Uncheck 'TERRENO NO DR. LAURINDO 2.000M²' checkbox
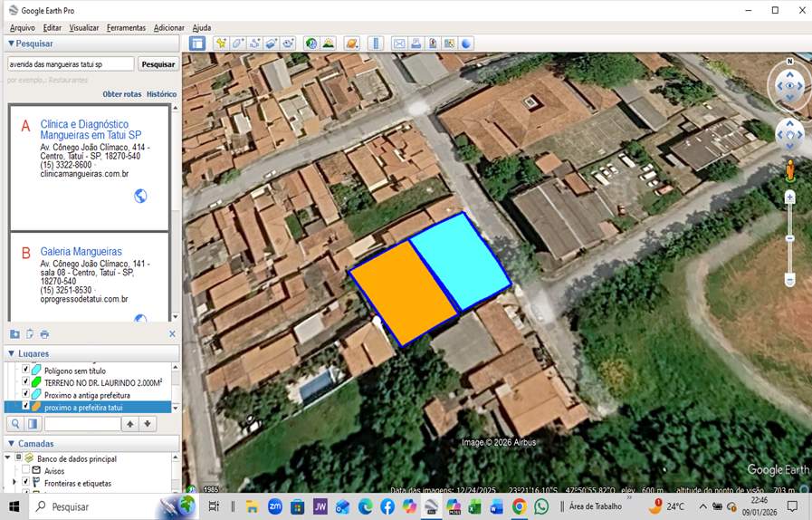Viewport: 812px width, 520px height. (25, 382)
